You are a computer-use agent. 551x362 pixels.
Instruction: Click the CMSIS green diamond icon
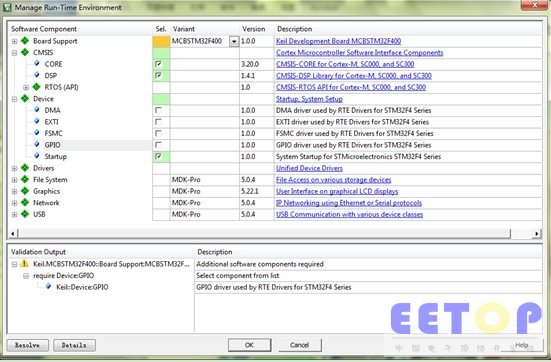(25, 52)
